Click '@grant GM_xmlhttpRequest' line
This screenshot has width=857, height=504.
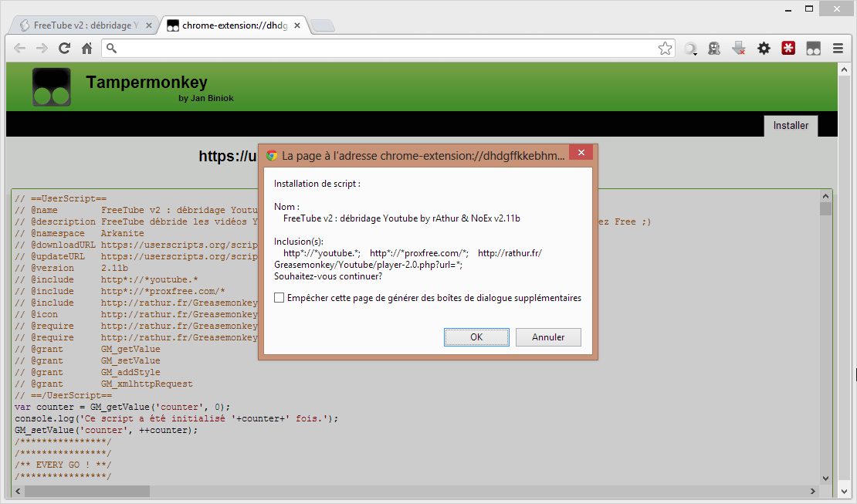coord(104,384)
